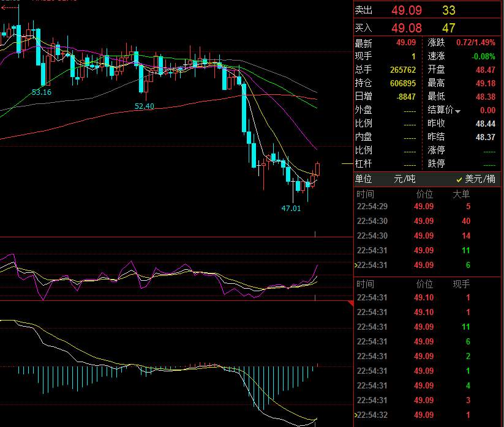Viewport: 504px width, 427px height.
Task: Click the 47.01 low label on chart
Action: coord(291,209)
